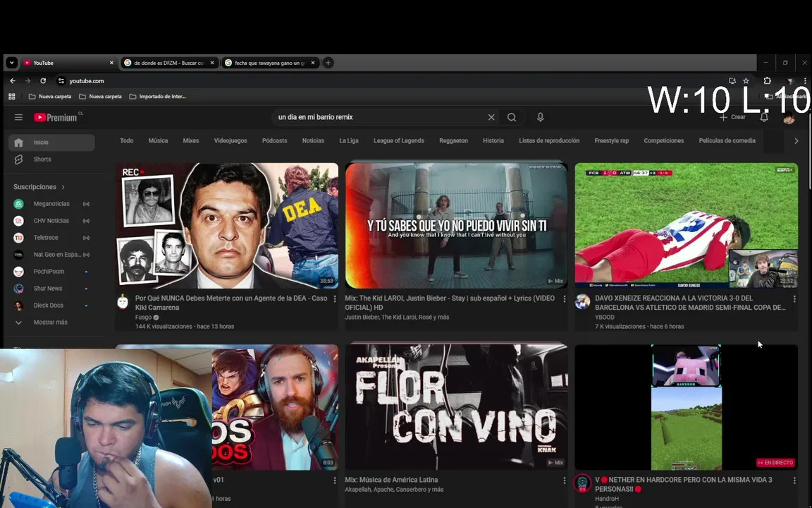
Task: Select the Música filter chip
Action: (158, 140)
